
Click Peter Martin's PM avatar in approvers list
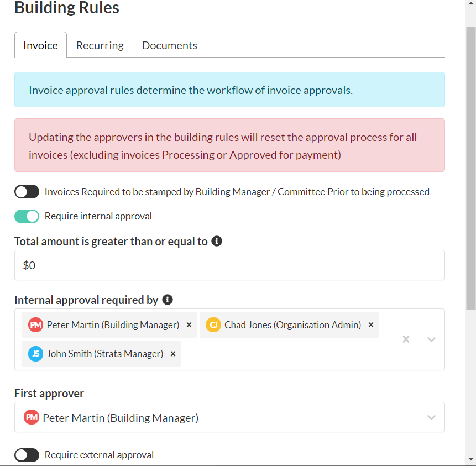coord(35,325)
